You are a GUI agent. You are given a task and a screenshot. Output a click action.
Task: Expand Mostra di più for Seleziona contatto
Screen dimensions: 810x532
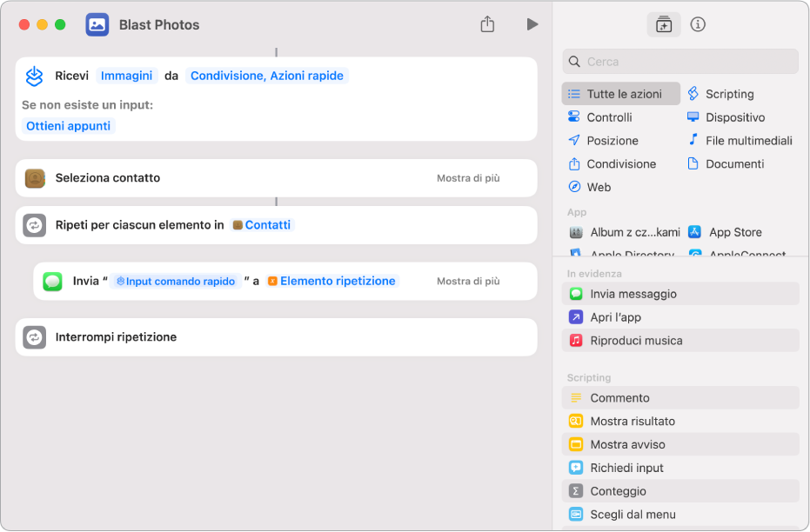468,178
